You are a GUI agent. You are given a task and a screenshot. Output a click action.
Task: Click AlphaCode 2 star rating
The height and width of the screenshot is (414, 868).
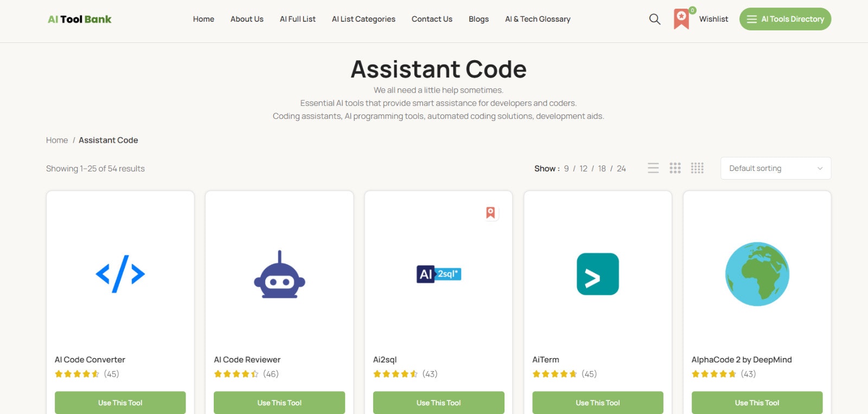point(714,374)
